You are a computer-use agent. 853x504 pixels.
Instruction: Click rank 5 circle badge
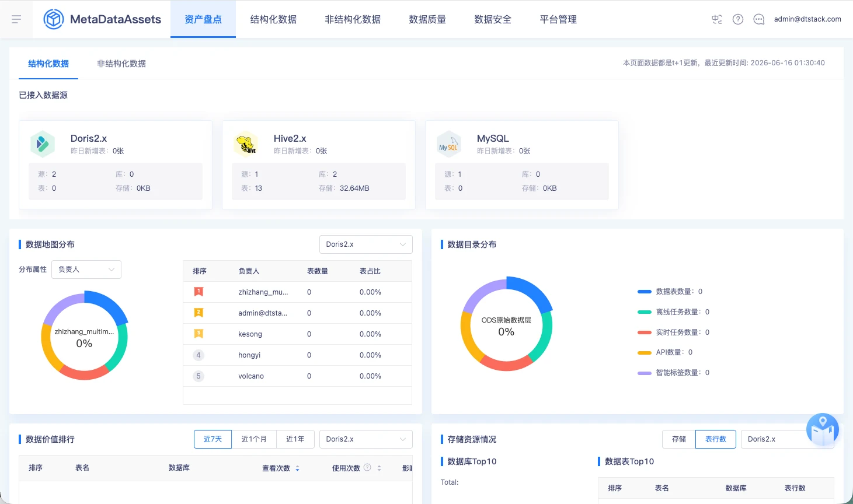(x=199, y=376)
